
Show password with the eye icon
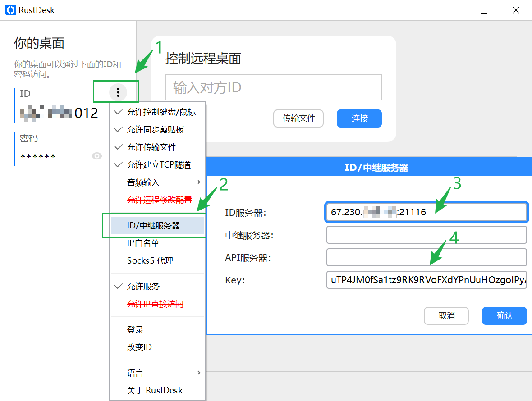(96, 156)
